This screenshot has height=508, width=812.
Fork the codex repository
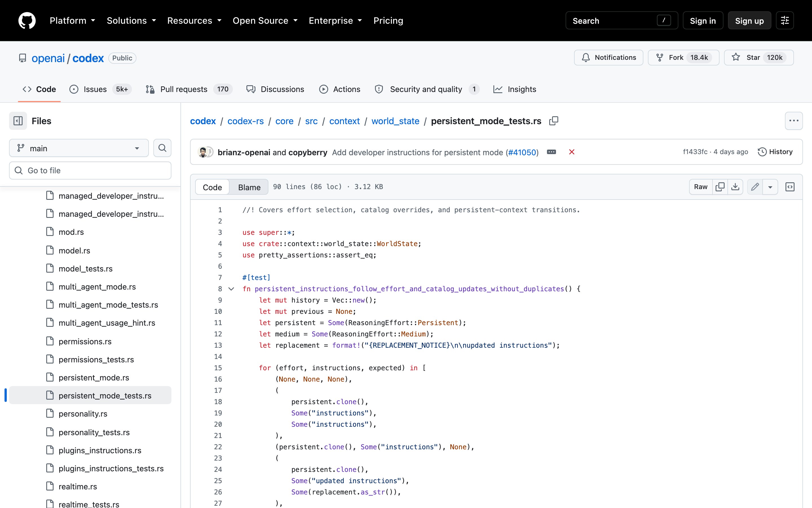click(683, 58)
